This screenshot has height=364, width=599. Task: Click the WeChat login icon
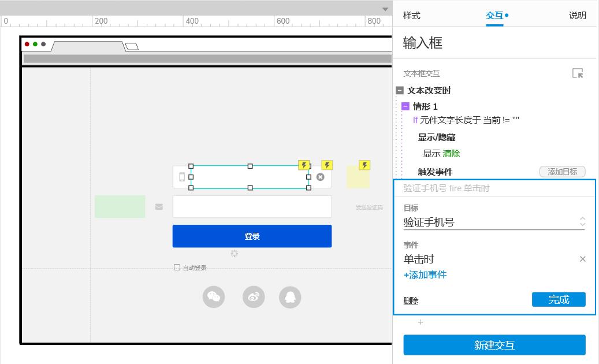214,297
